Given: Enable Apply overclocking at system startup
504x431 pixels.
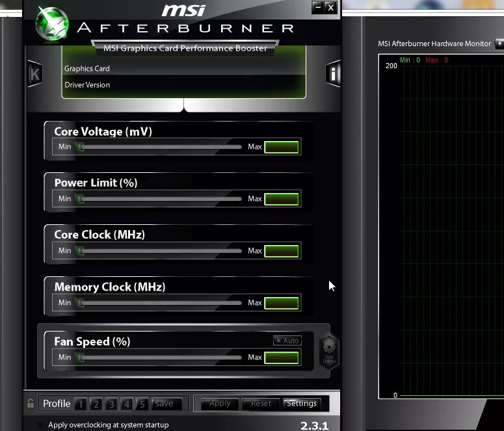Looking at the screenshot, I should tap(40, 424).
